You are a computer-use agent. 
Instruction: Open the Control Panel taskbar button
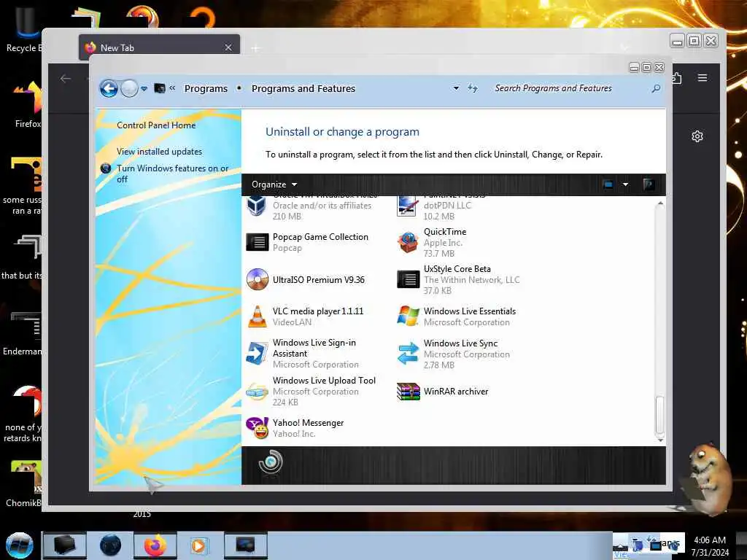coord(245,545)
